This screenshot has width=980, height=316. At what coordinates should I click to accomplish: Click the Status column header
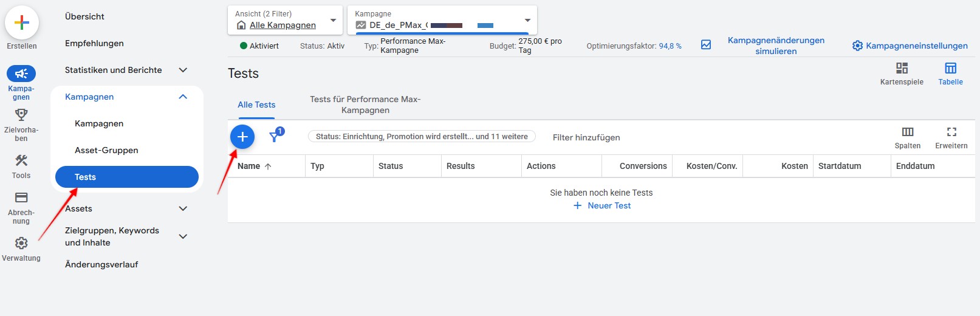point(391,166)
